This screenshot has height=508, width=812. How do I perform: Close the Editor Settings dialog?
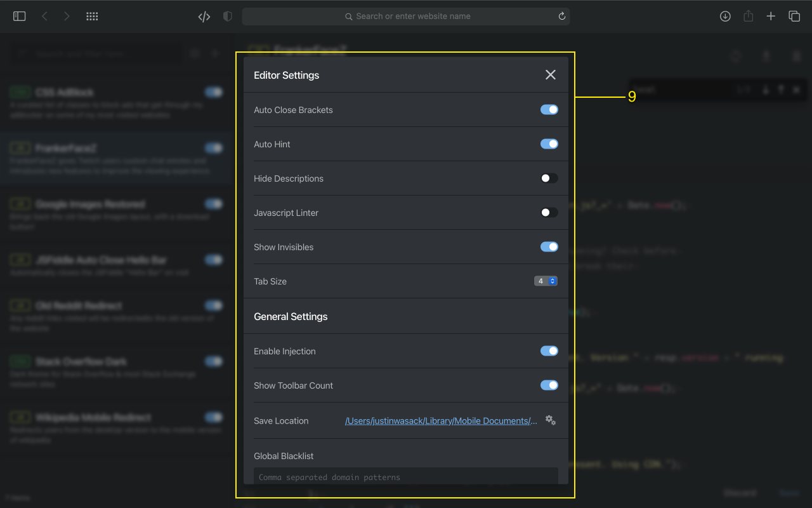(550, 74)
